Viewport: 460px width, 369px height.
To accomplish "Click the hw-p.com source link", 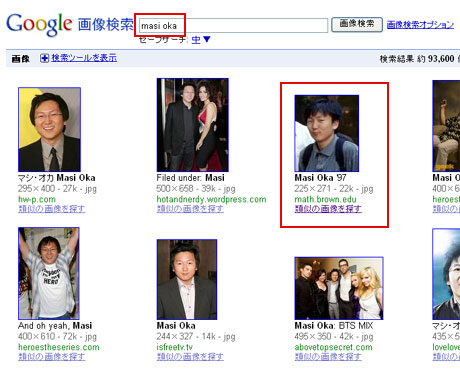I will 37,199.
